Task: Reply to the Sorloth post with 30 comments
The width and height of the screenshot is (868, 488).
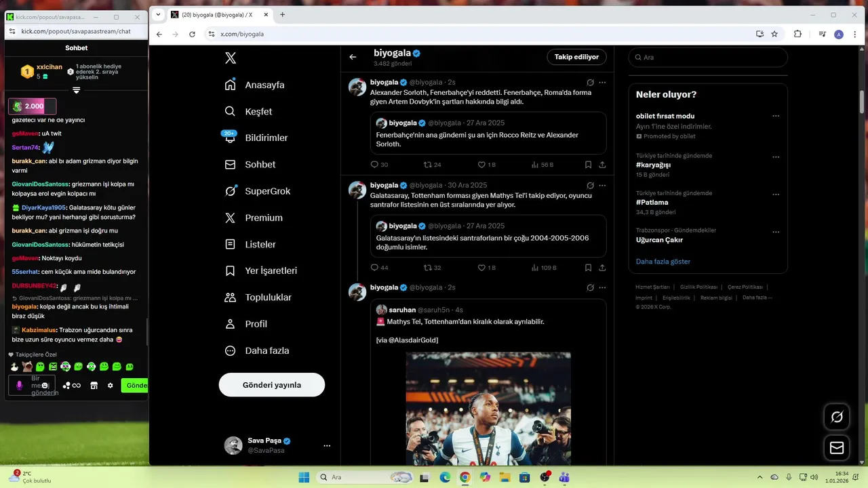Action: (380, 165)
